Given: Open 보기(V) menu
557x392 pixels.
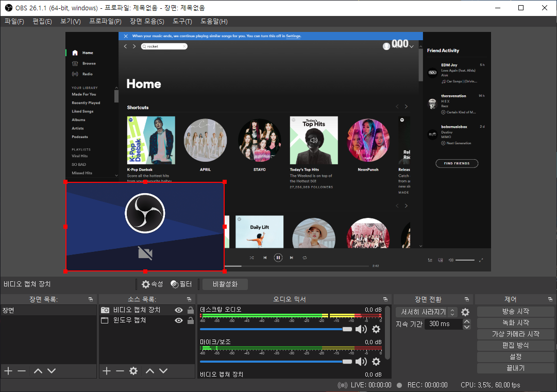Looking at the screenshot, I should click(x=71, y=21).
